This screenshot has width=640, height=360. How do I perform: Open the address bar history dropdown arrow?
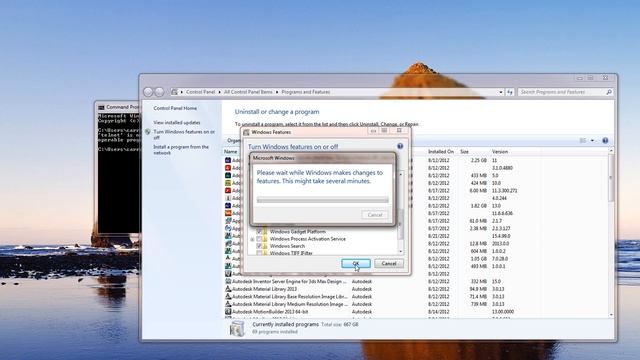(501, 92)
